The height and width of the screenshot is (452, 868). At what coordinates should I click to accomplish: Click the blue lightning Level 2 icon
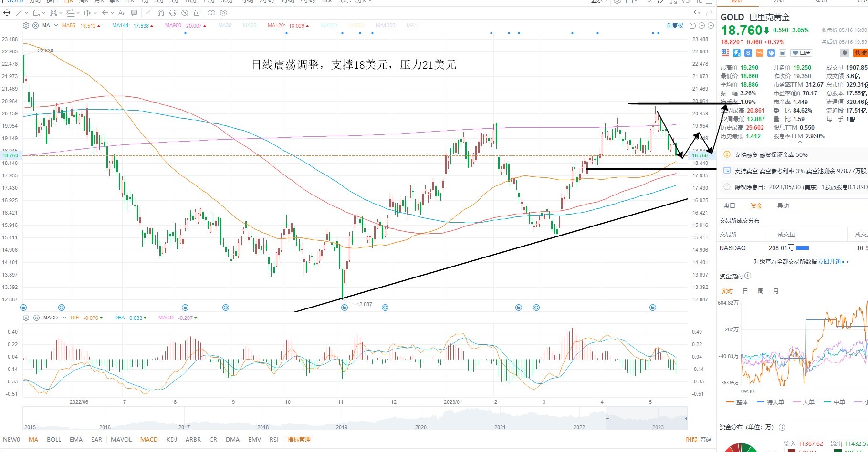[737, 53]
